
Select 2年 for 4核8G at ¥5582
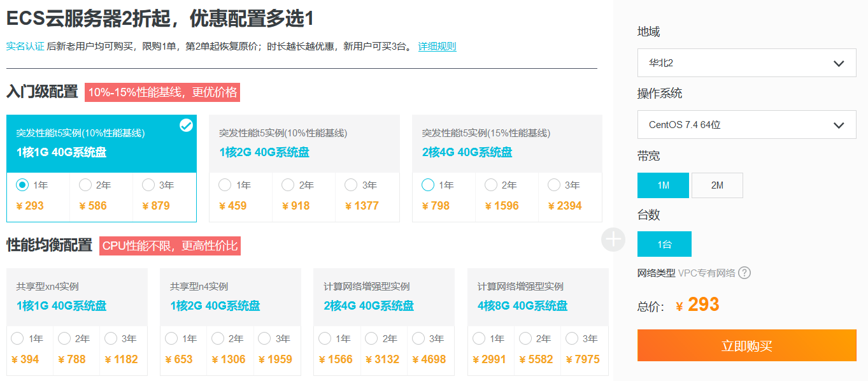pos(526,338)
